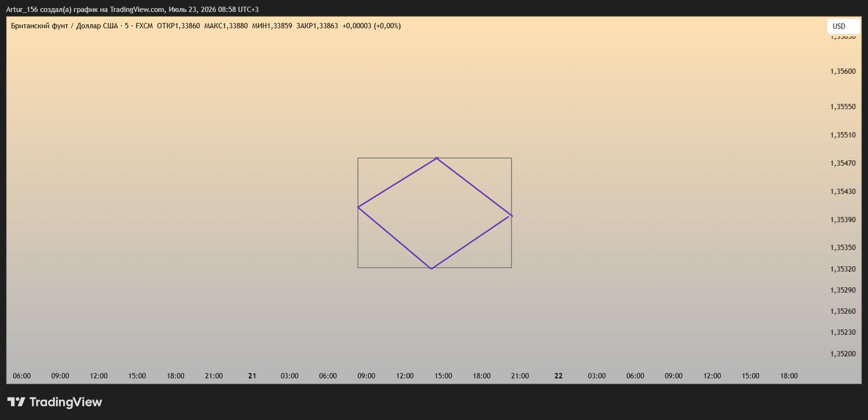
Task: Click the chart title 'Британский фунт / Доллар США'
Action: [x=64, y=26]
